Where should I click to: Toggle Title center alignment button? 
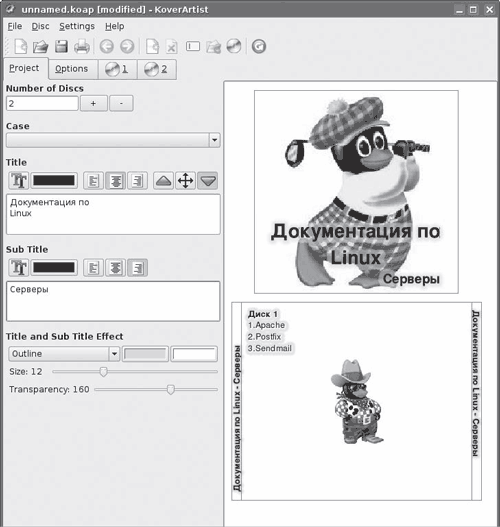tap(115, 181)
